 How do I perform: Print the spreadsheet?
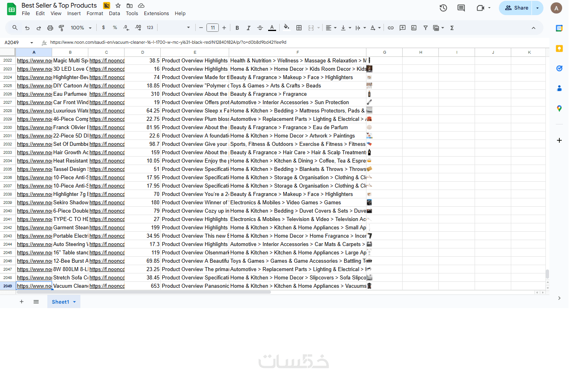[50, 28]
